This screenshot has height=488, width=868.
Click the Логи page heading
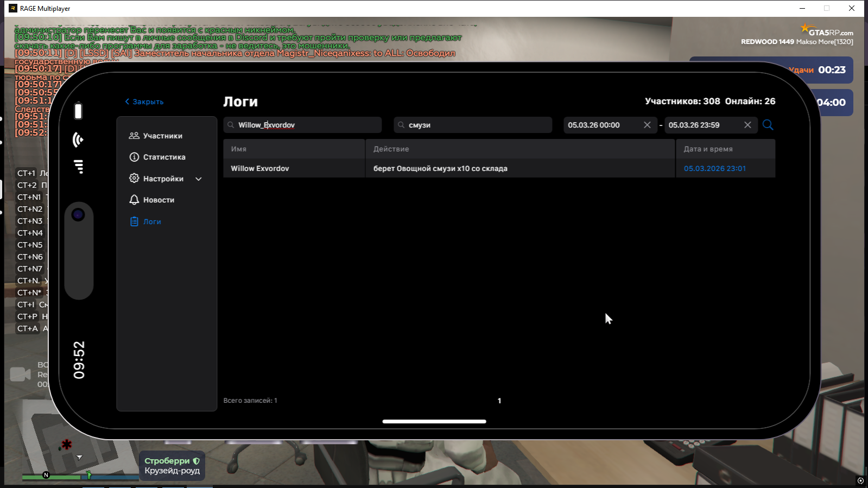point(240,102)
